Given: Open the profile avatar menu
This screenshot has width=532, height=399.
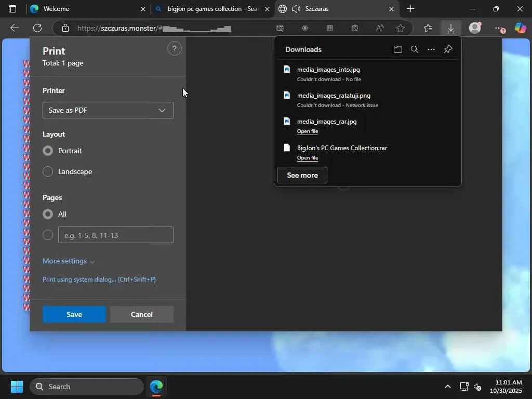Looking at the screenshot, I should click(x=475, y=28).
